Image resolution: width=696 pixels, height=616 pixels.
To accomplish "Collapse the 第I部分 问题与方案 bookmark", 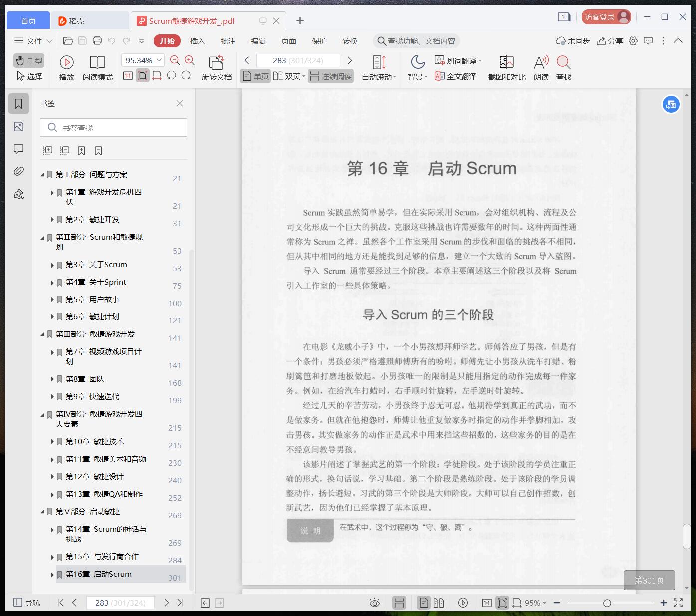I will coord(42,175).
